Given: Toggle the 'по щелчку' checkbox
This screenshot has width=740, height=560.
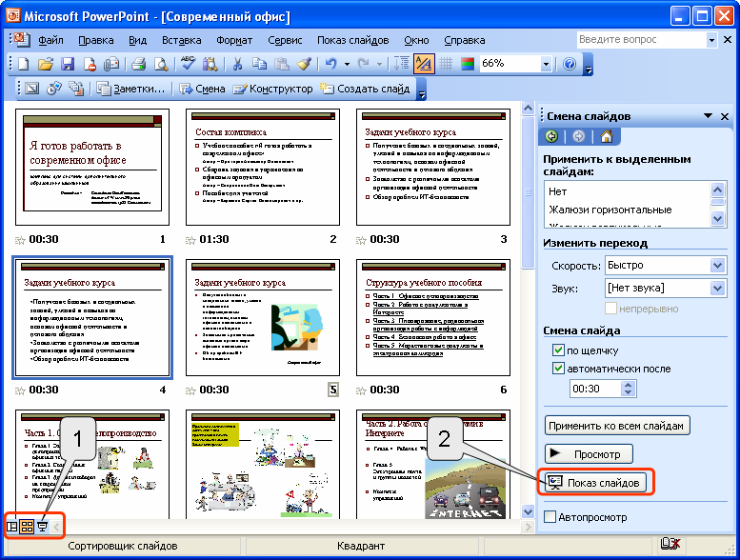Looking at the screenshot, I should pos(558,350).
